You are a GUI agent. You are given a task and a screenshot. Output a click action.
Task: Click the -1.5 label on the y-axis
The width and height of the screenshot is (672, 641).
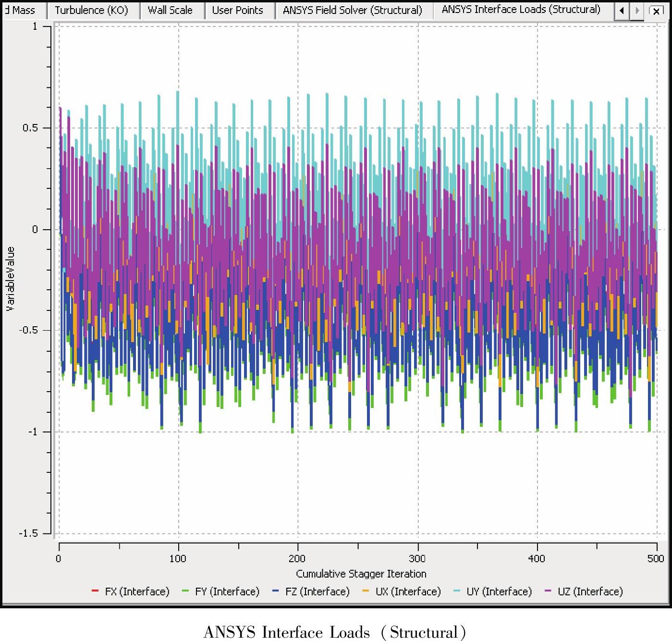coord(28,533)
